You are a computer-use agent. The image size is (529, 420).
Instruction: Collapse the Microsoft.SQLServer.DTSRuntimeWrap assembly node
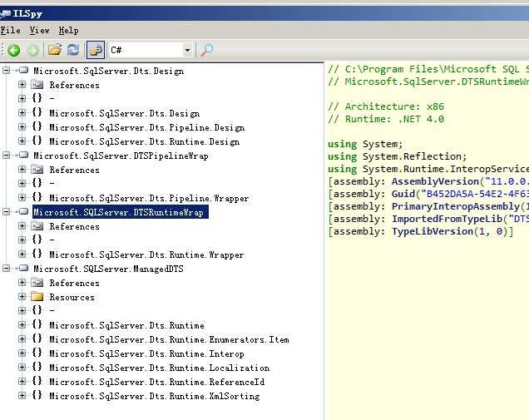click(7, 211)
